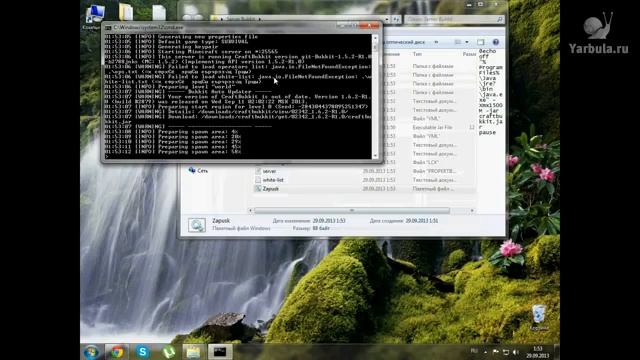Refresh the Explorer address bar
This screenshot has height=360, width=640.
[396, 19]
